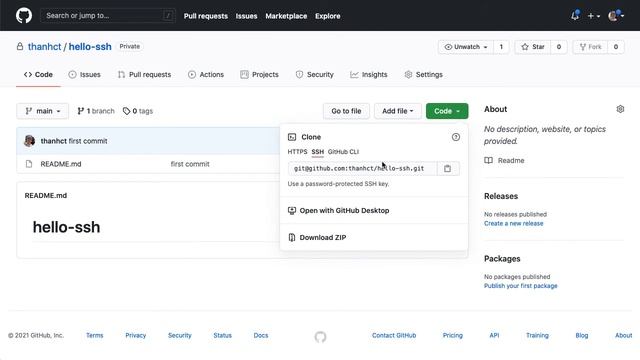
Task: Open the About footer link
Action: (x=623, y=336)
